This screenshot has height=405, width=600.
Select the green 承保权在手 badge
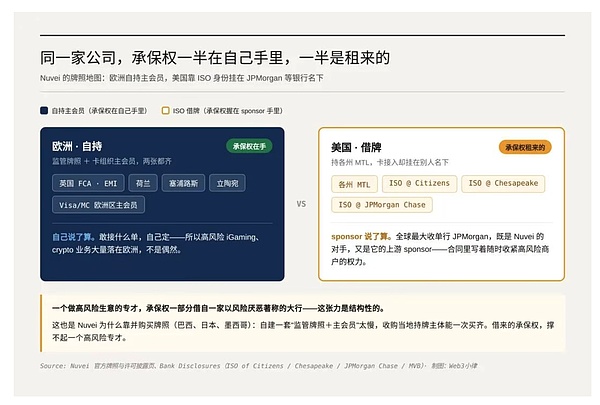(249, 146)
